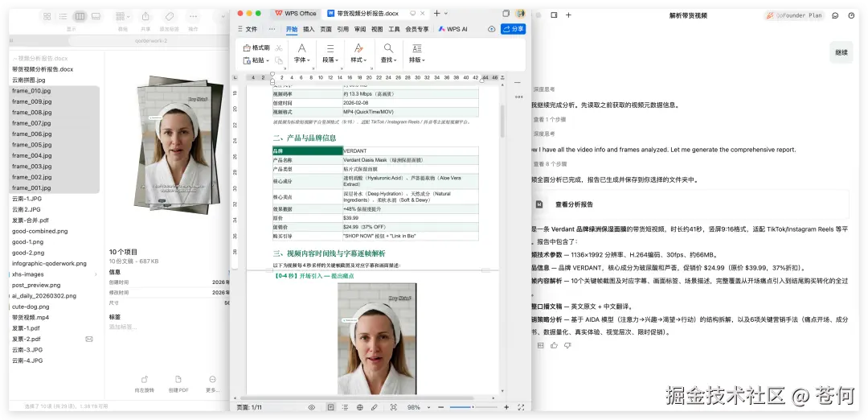
Task: Open the Finder share icon
Action: (145, 16)
